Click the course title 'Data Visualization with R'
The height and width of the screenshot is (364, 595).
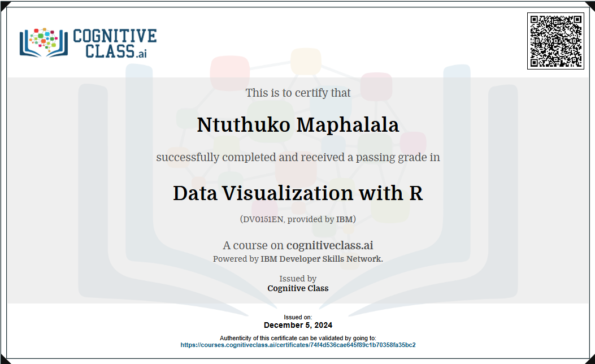pos(298,193)
